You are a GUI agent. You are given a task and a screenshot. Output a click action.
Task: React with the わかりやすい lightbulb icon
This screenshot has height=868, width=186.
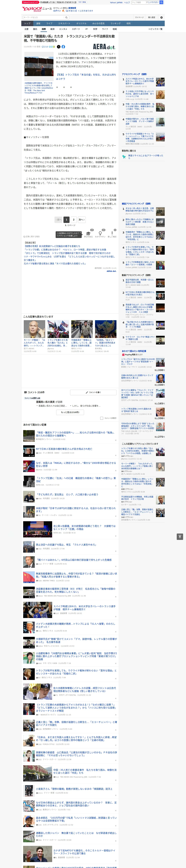coord(100,233)
